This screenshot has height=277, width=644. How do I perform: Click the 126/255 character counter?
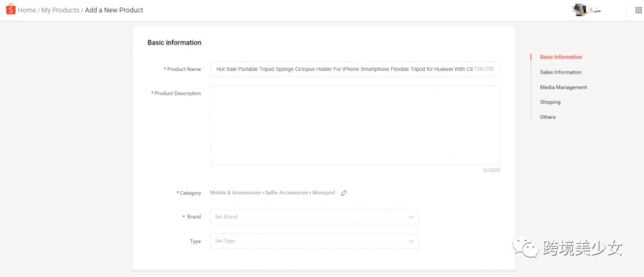[484, 69]
